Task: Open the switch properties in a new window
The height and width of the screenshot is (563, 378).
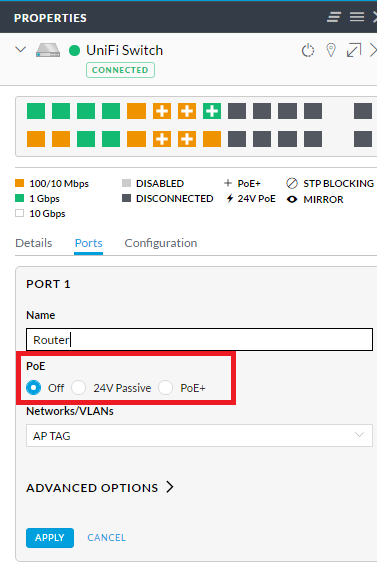Action: (x=354, y=50)
